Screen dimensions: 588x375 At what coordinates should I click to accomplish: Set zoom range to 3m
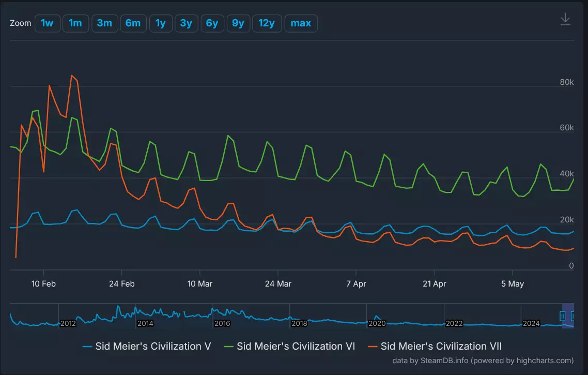[104, 23]
